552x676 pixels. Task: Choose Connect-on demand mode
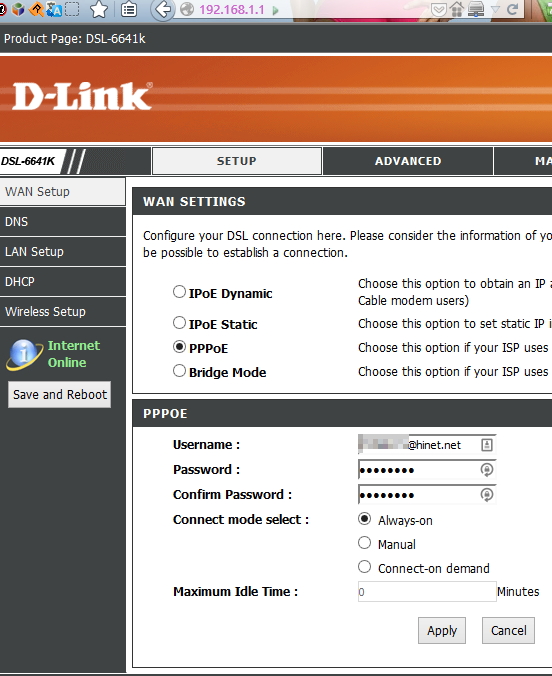[x=364, y=566]
